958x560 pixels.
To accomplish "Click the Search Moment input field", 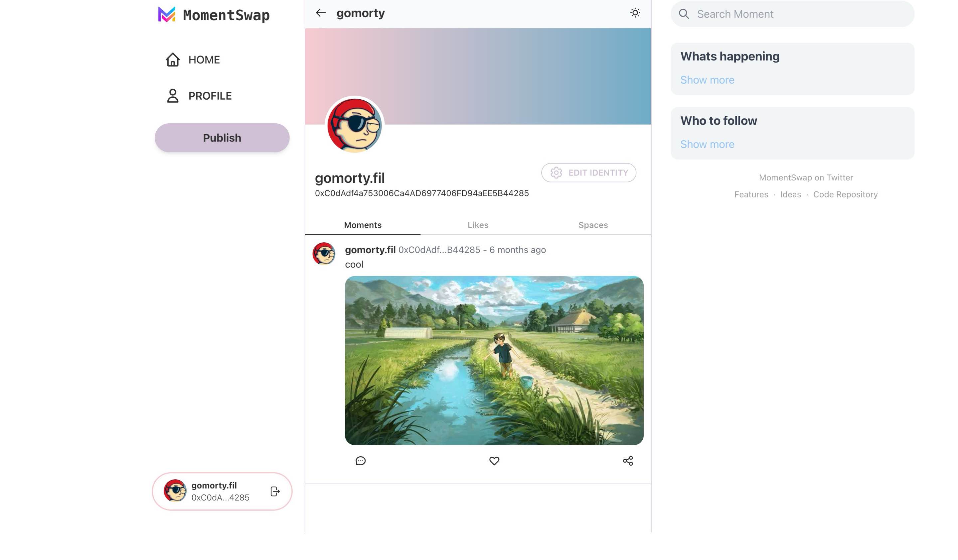I will tap(792, 14).
